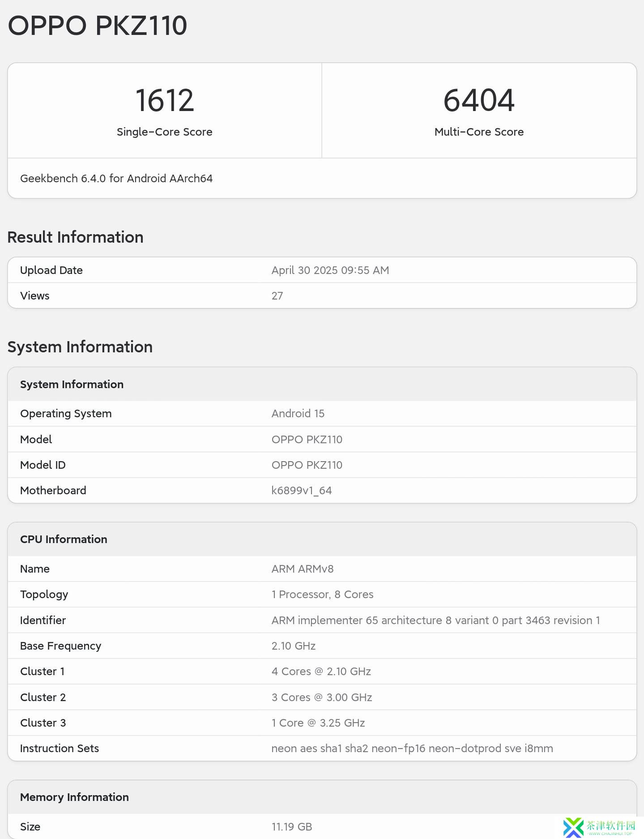Click the Identifier label
The image size is (644, 839).
click(43, 621)
